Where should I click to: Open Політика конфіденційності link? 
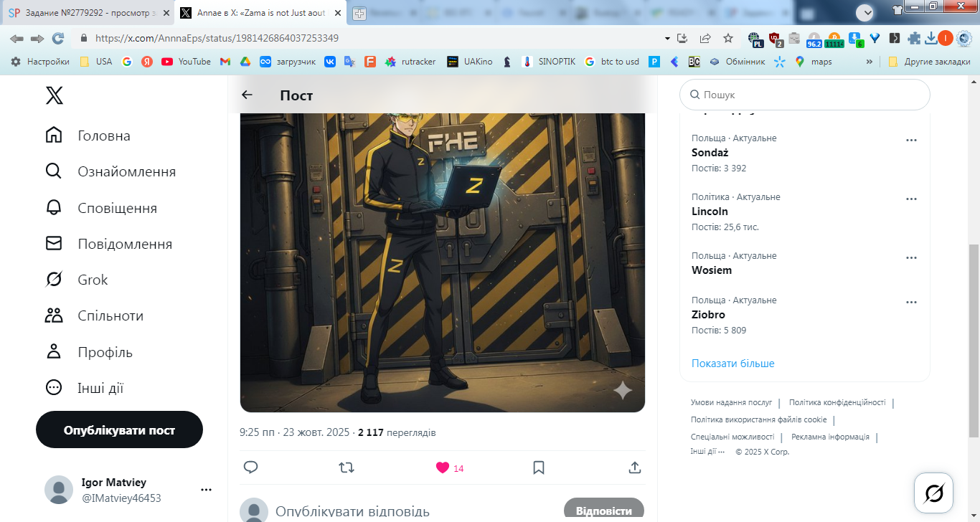tap(837, 403)
